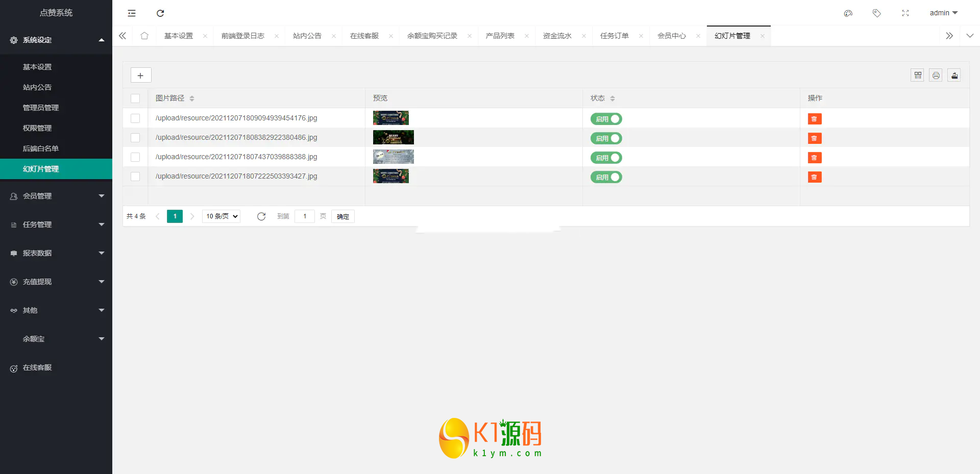Switch to the 资金流水 tab

pyautogui.click(x=557, y=36)
